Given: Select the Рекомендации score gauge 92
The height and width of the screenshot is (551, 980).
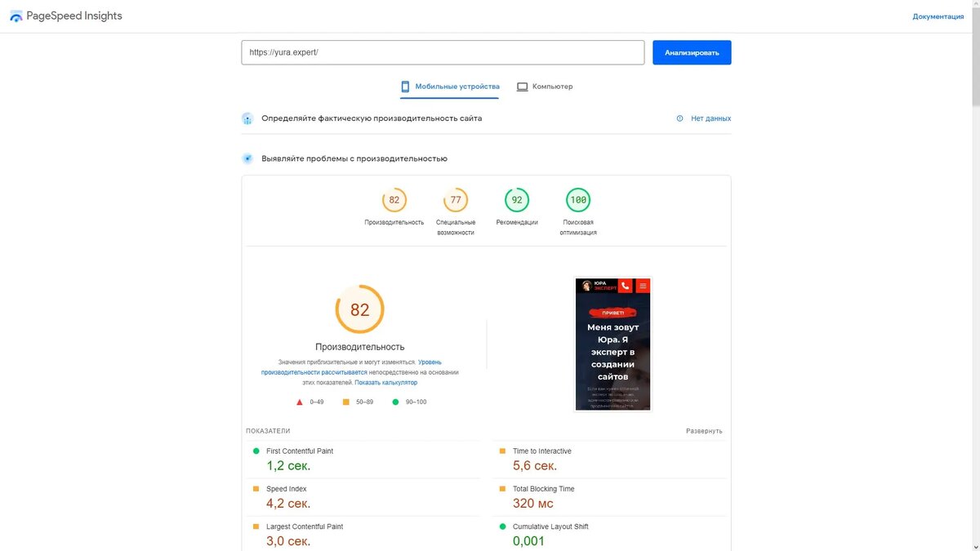Looking at the screenshot, I should 517,200.
